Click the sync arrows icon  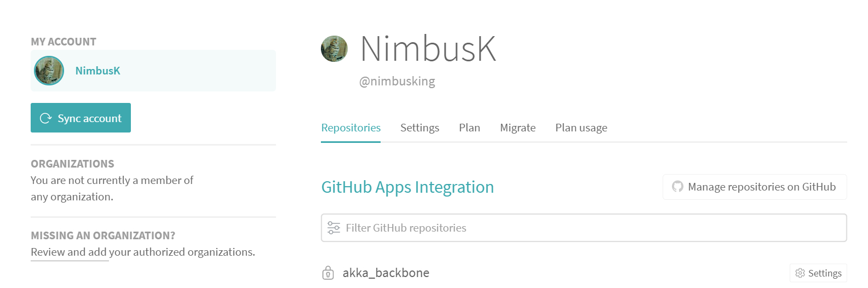pyautogui.click(x=46, y=118)
